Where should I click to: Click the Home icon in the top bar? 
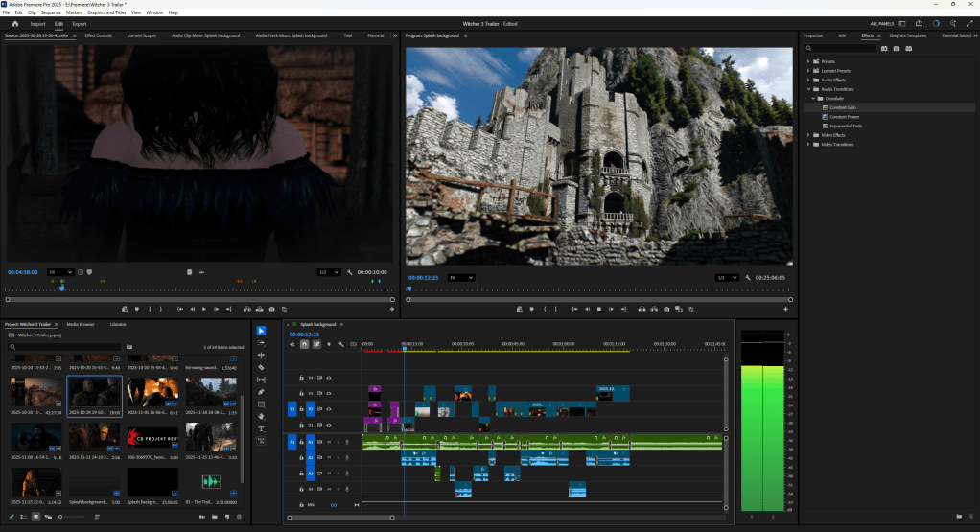click(x=15, y=23)
